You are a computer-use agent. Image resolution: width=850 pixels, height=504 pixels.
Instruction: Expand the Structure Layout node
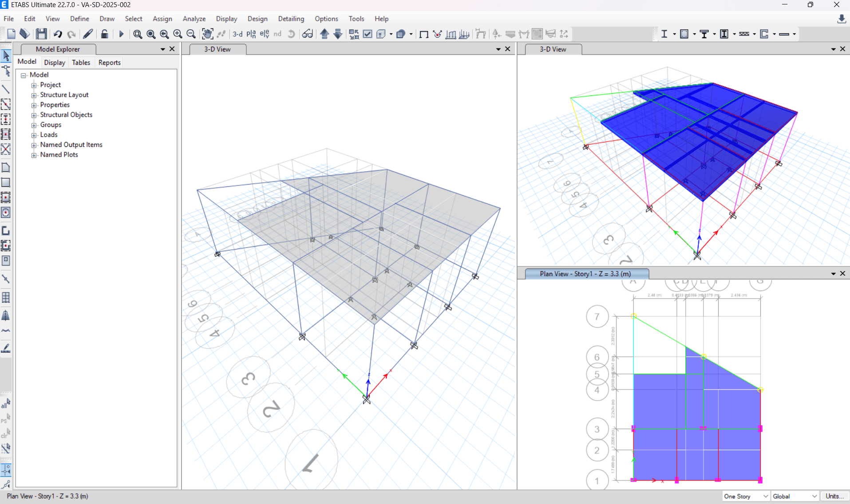coord(34,95)
